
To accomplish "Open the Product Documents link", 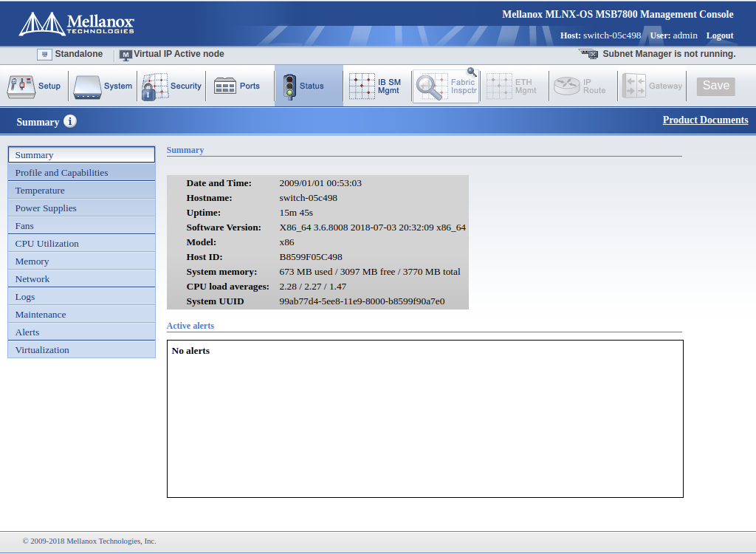I will point(705,120).
